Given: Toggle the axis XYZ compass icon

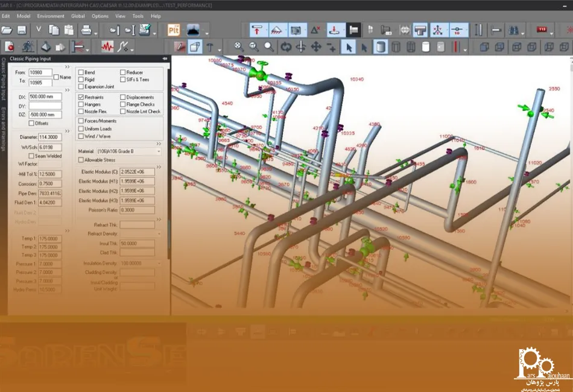Looking at the screenshot, I should [x=437, y=30].
